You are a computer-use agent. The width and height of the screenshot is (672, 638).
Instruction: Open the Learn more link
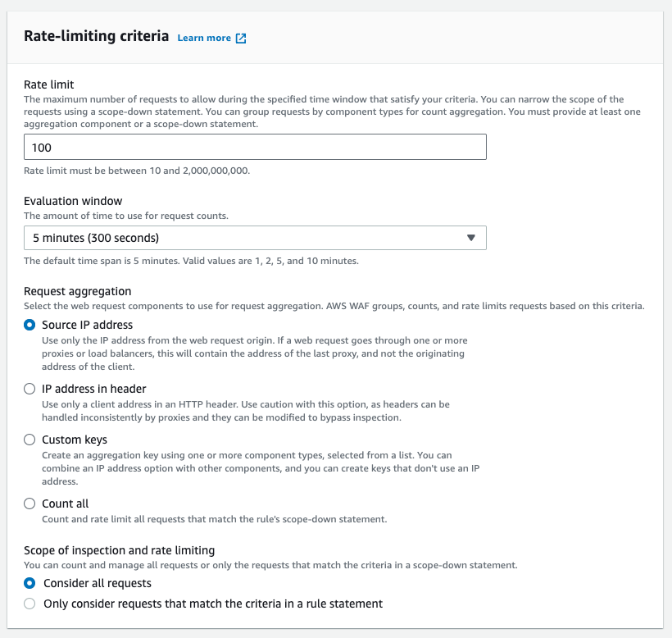[x=204, y=39]
